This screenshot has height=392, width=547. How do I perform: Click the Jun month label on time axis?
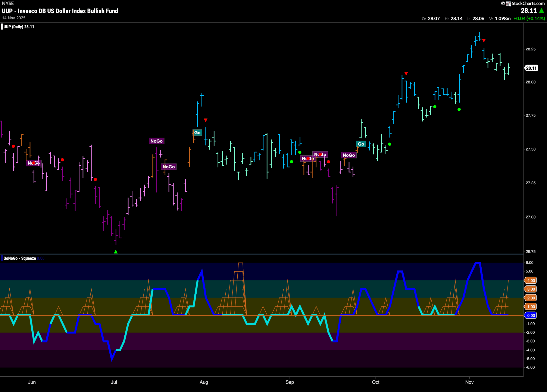[x=32, y=382]
